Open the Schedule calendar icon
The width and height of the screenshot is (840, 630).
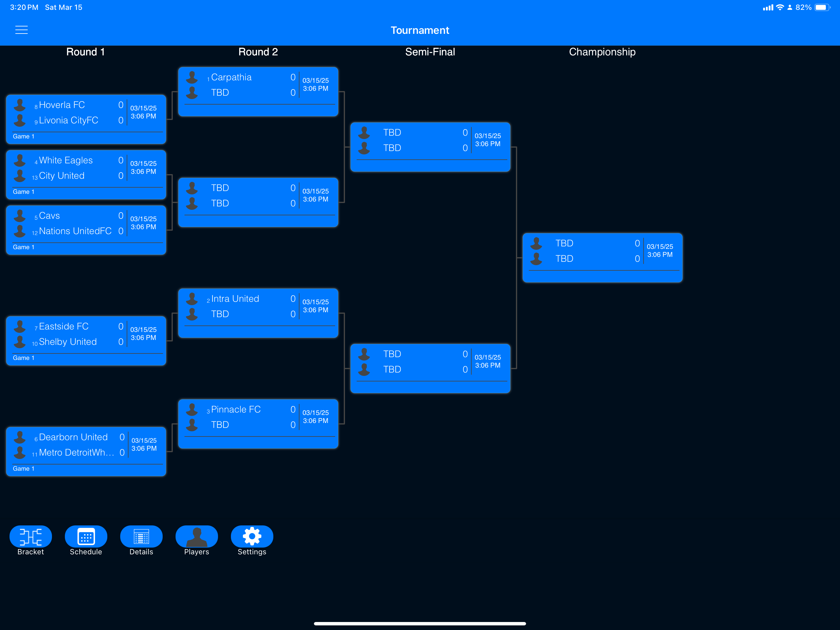86,536
